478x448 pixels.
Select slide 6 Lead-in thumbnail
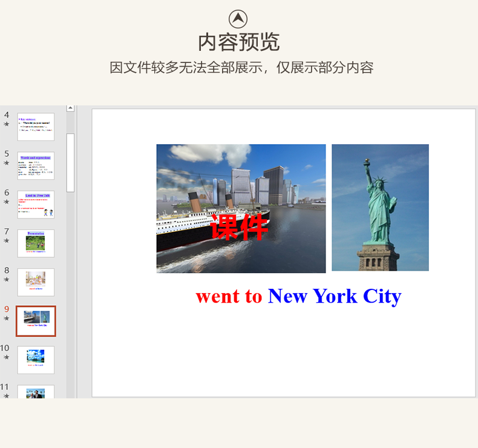pyautogui.click(x=36, y=205)
